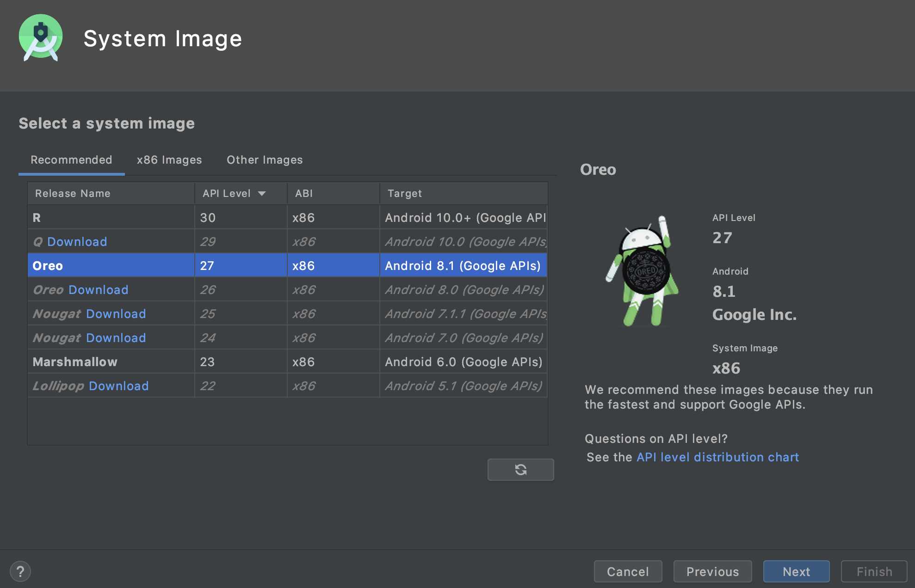Click the Release Name column header
Screen dimensions: 915x588
point(73,193)
